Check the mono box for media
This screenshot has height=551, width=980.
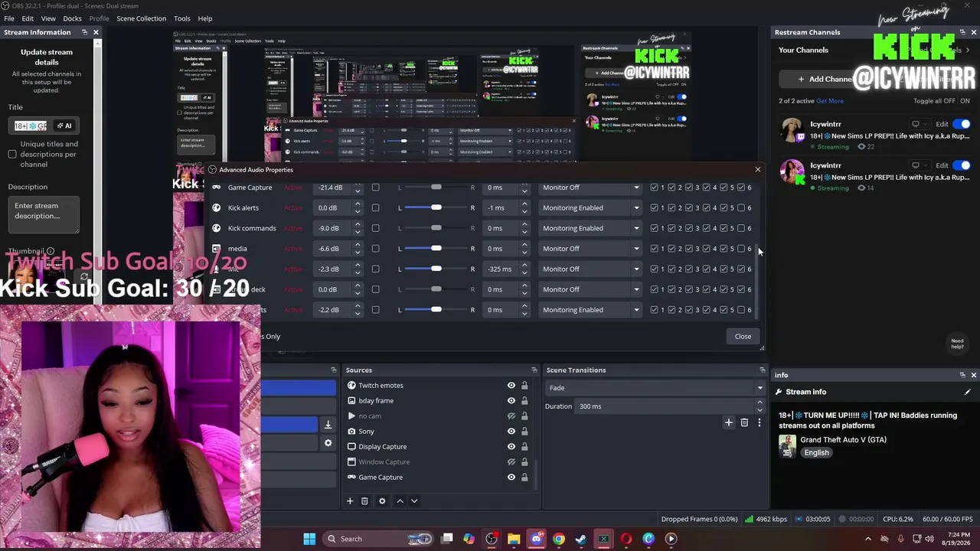(x=375, y=249)
